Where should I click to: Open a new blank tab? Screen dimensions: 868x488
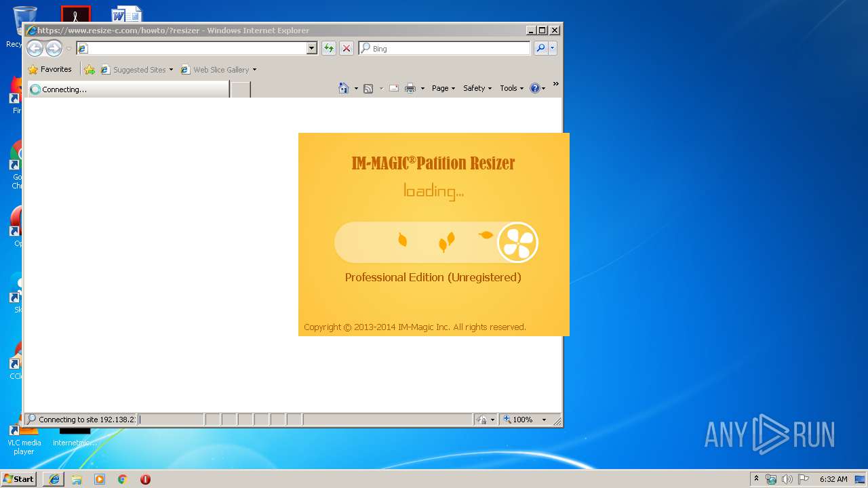coord(241,89)
